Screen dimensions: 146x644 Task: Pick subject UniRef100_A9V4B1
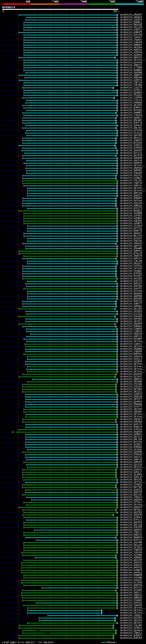tap(131, 319)
